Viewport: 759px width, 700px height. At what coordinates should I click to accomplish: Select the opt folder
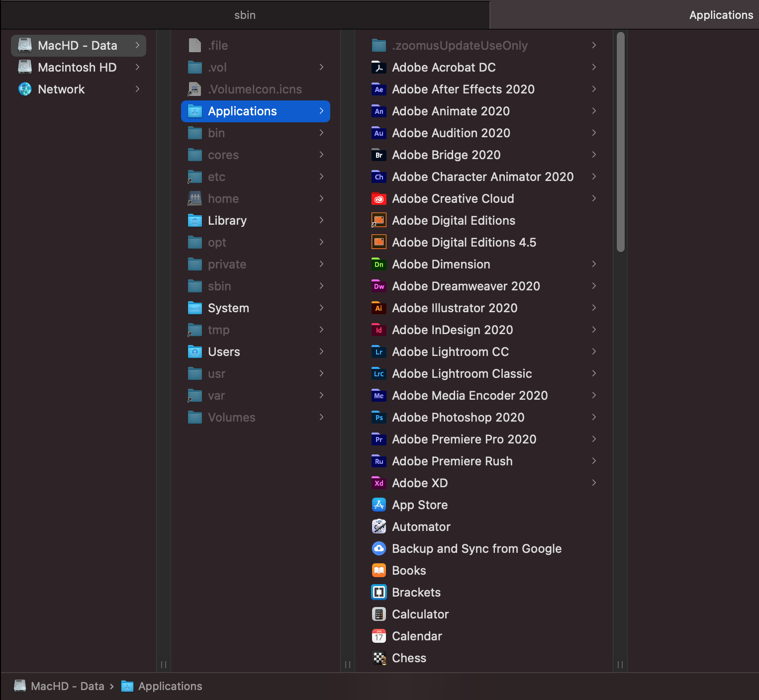pos(256,242)
